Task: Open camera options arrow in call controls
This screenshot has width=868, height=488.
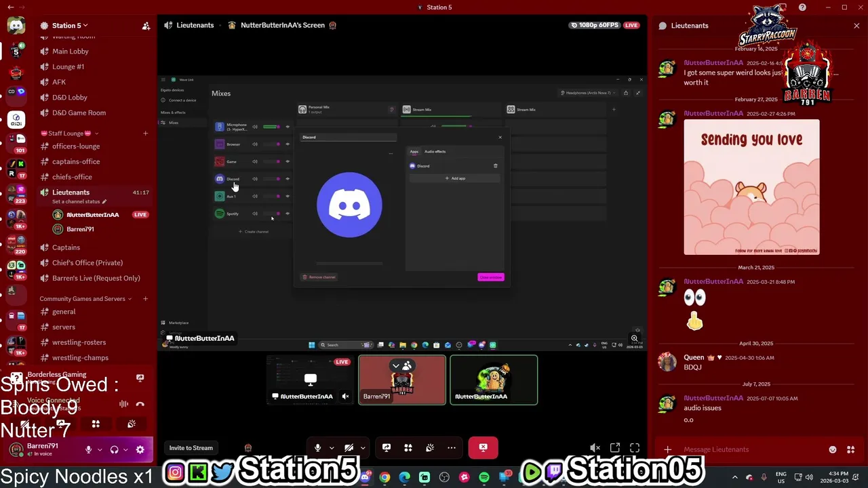Action: [363, 448]
